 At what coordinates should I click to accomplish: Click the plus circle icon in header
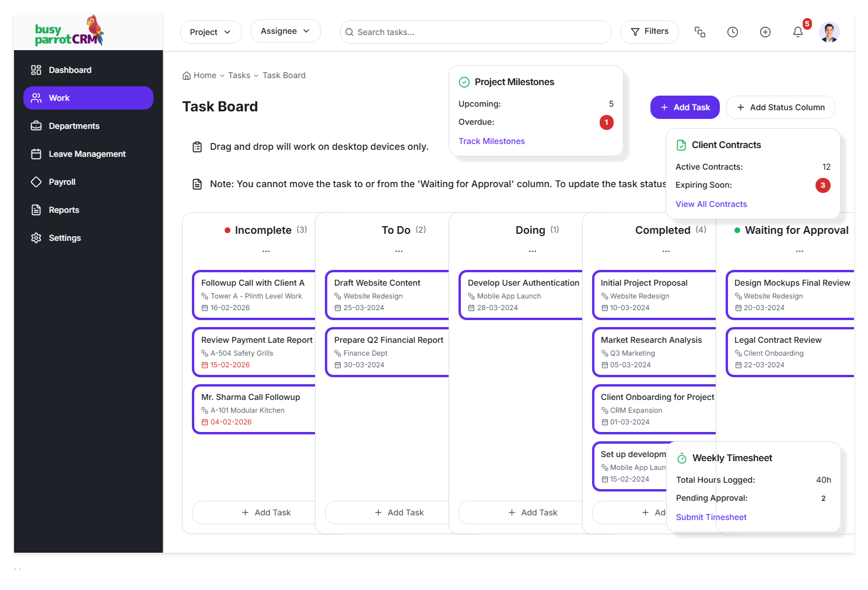tap(765, 32)
